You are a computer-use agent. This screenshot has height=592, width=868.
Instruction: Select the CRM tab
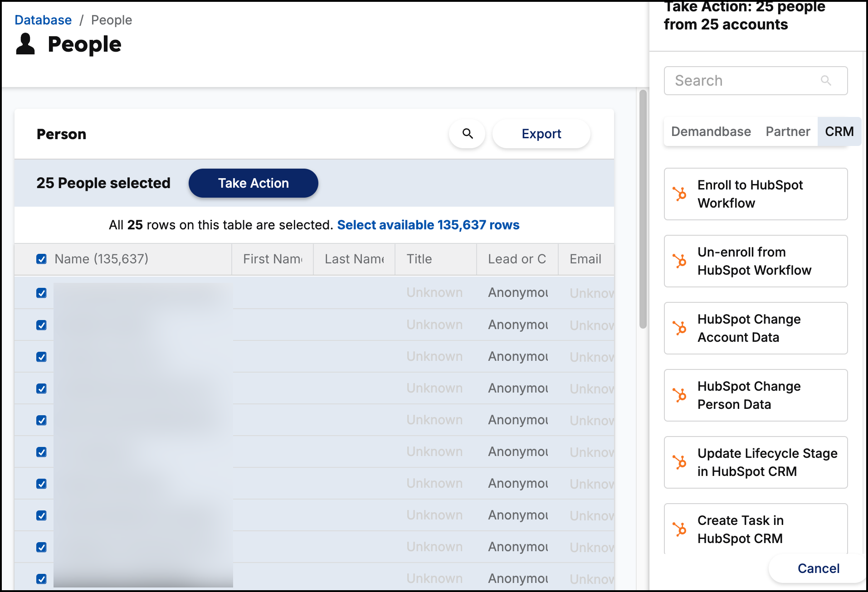pyautogui.click(x=839, y=131)
